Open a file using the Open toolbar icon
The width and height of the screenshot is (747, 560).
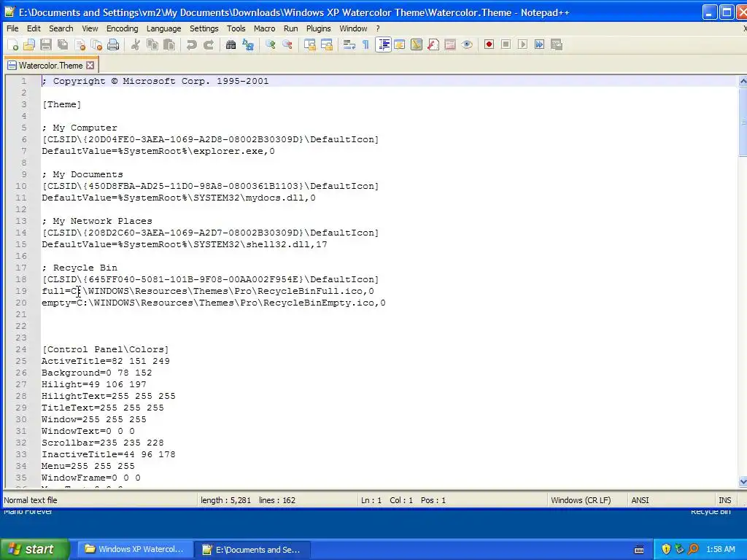point(29,44)
